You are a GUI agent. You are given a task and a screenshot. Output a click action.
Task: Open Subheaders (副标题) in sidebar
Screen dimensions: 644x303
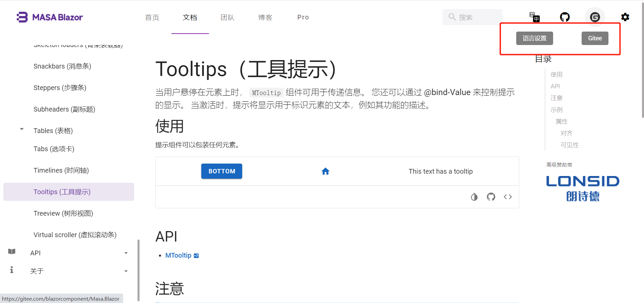tap(64, 109)
